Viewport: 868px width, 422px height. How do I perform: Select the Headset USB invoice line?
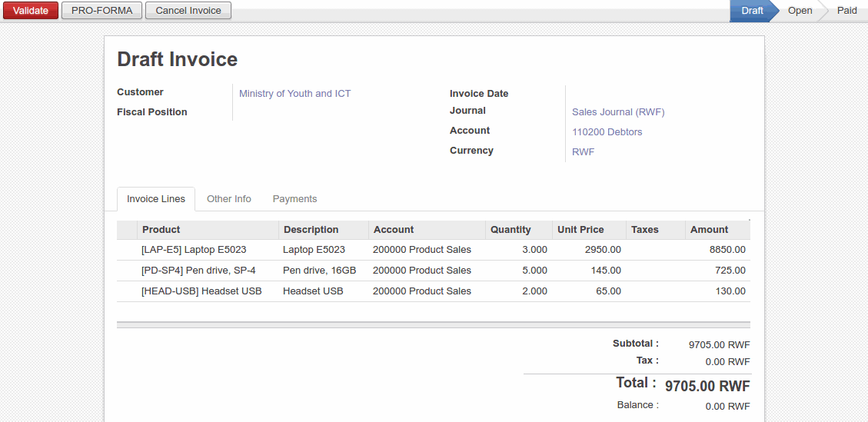pyautogui.click(x=201, y=291)
